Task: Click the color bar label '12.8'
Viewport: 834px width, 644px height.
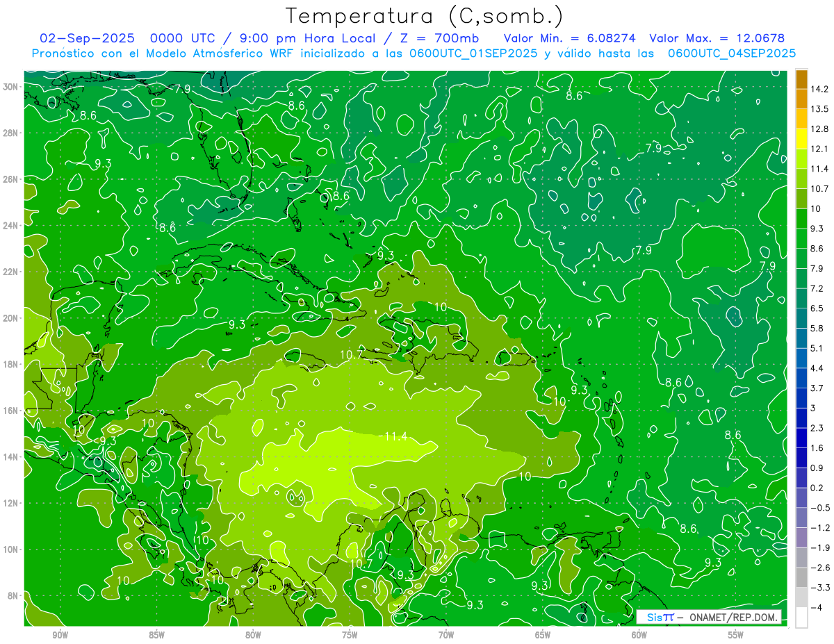Action: tap(819, 129)
